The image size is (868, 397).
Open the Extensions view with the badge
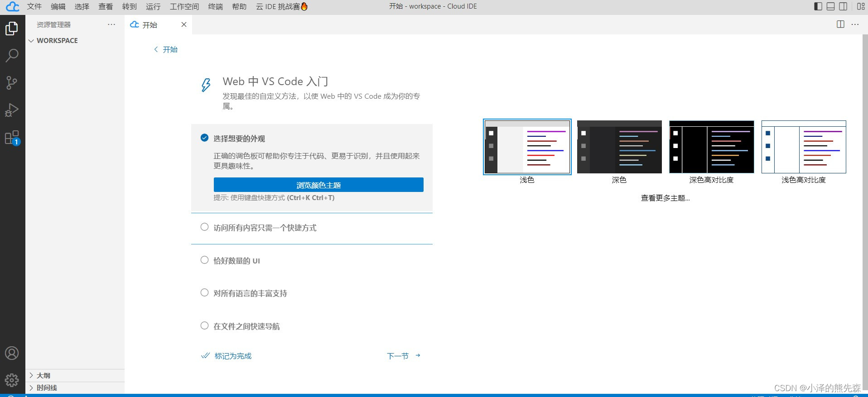tap(12, 138)
